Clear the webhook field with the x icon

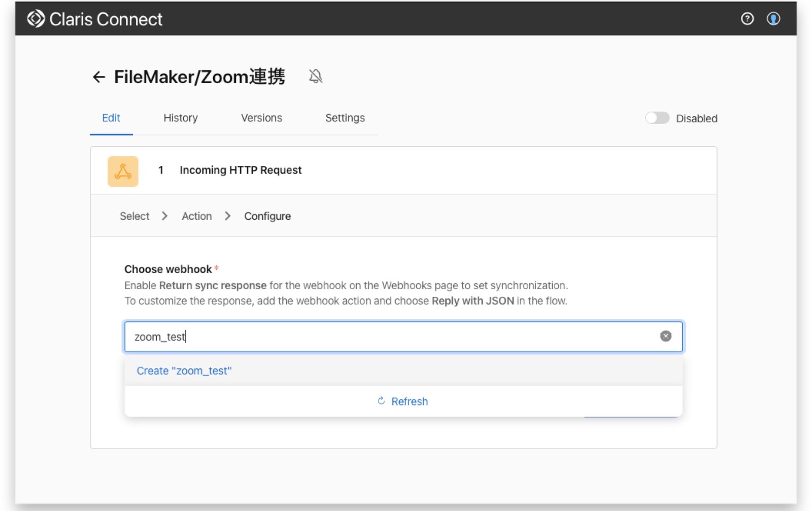665,336
